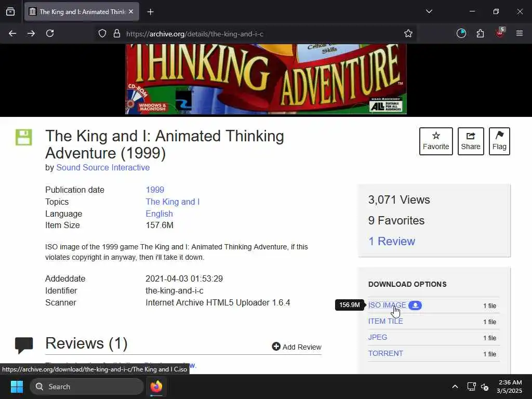532x399 pixels.
Task: Select the Addeddate value 2021-04-03 01:53:29
Action: 184,278
